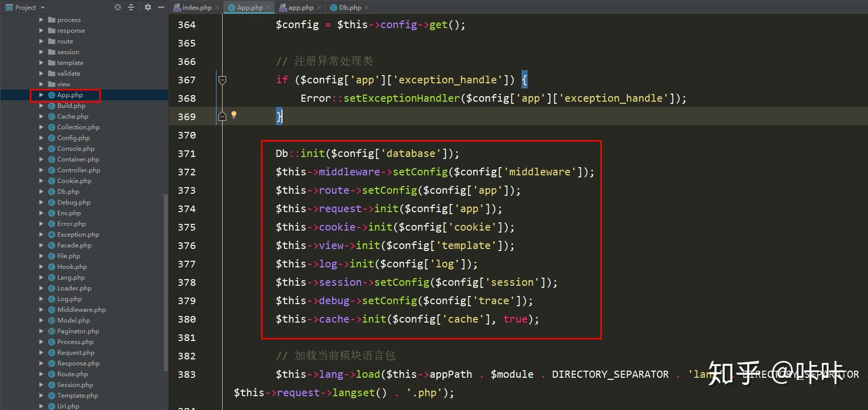Click 'true' keyword on line 380

pyautogui.click(x=515, y=319)
